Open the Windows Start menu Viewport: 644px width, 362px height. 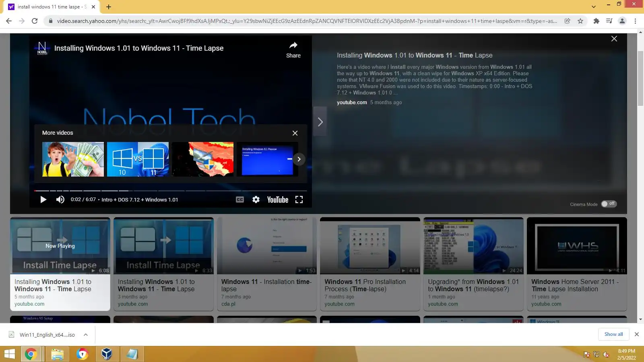pos(10,354)
